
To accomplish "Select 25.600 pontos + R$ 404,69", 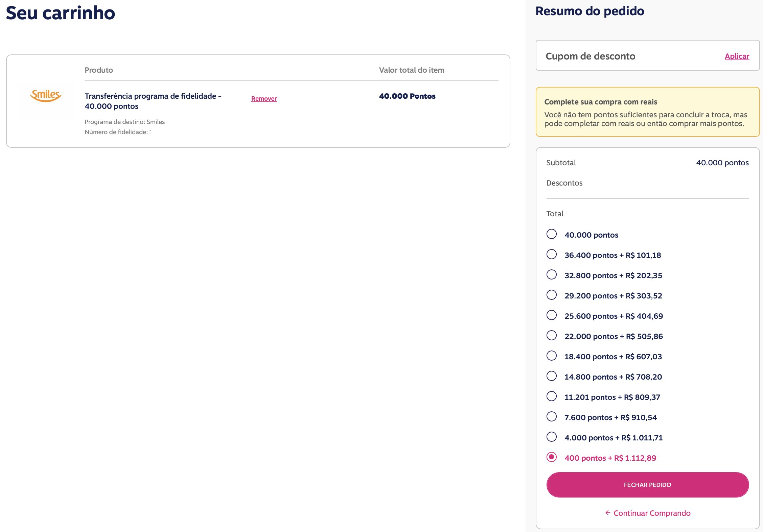I will 552,315.
